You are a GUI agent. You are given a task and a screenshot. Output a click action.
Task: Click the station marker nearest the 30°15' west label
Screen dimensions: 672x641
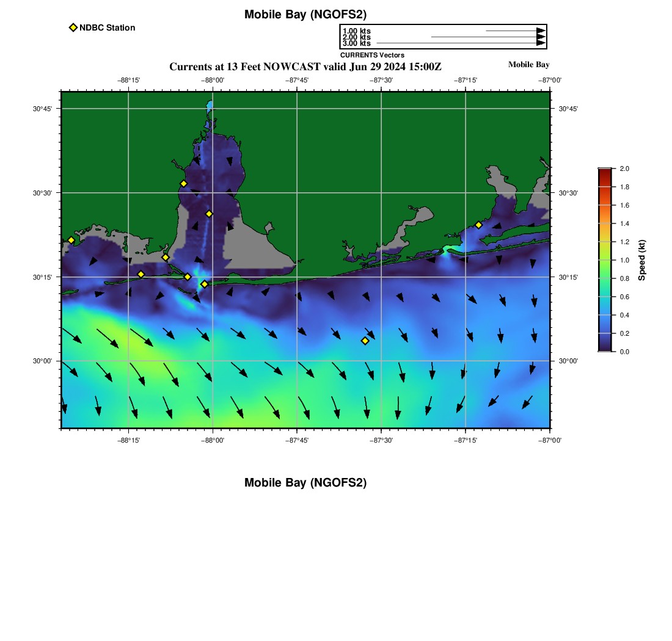[141, 274]
